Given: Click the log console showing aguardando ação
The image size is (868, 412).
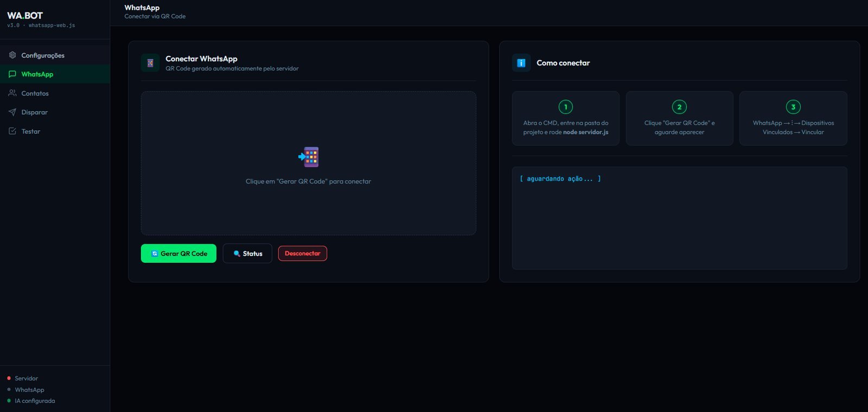Looking at the screenshot, I should pos(679,218).
